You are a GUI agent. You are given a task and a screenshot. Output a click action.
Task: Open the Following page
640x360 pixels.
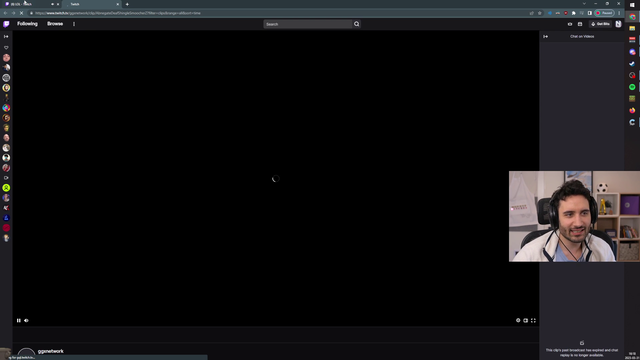(x=27, y=24)
